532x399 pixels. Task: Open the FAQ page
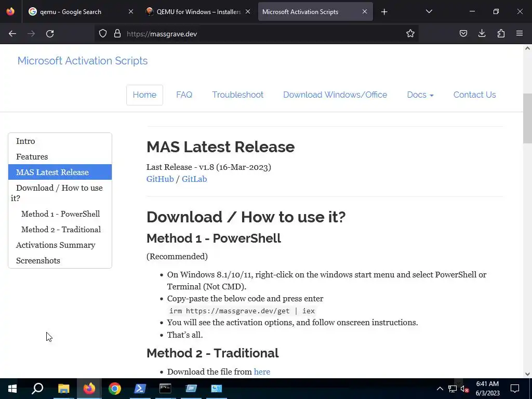[x=184, y=95]
